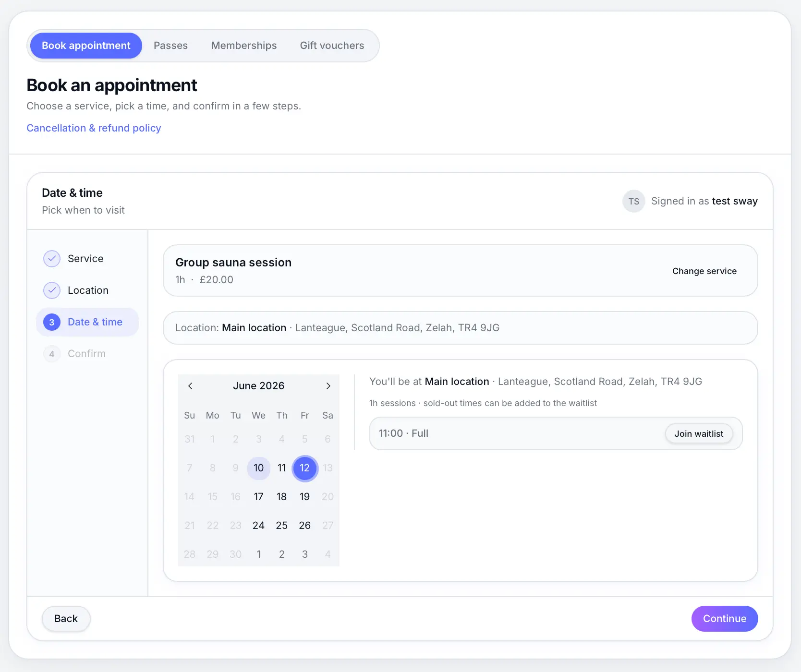Screen dimensions: 801x672
Task: Switch to the Memberships tab
Action: pos(244,46)
